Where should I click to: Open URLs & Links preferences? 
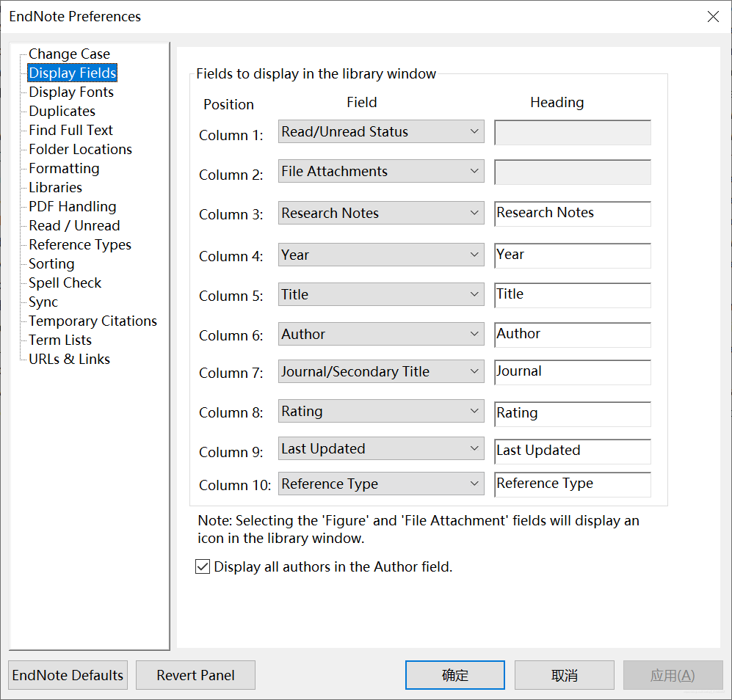[x=69, y=360]
